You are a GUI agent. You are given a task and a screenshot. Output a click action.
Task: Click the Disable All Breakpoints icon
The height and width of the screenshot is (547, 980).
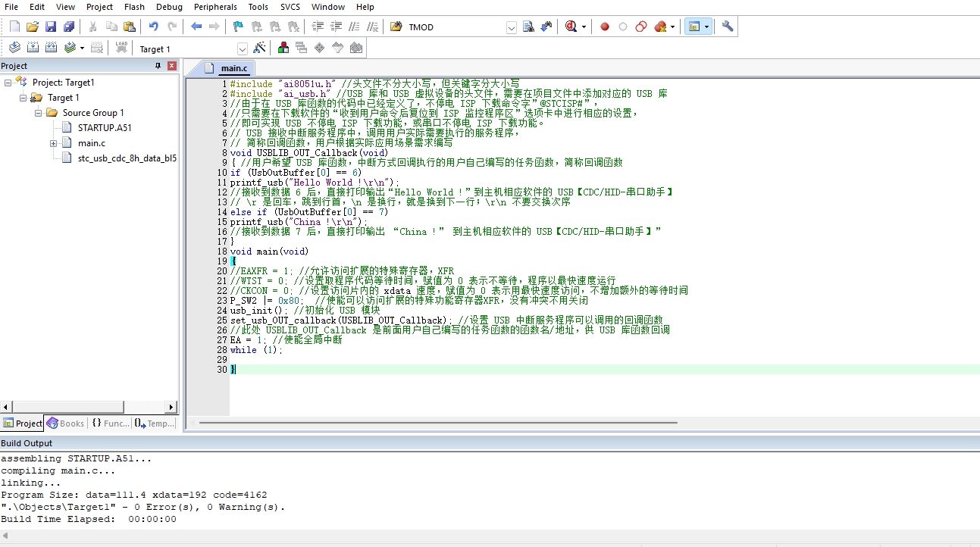click(641, 27)
